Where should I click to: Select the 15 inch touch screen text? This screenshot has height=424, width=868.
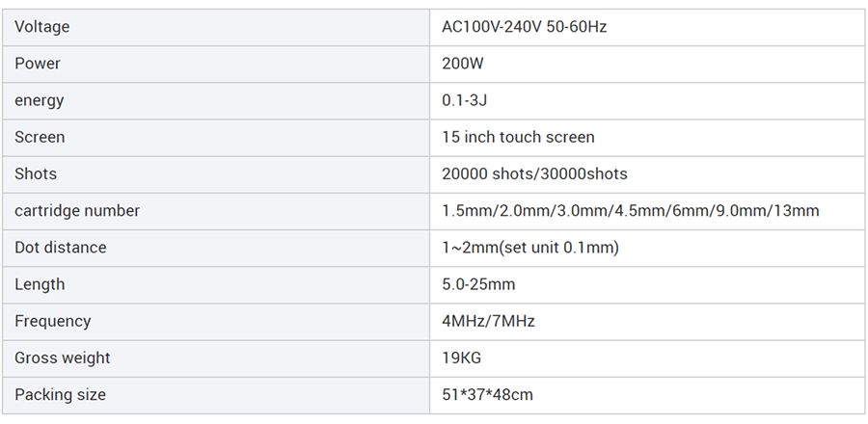pos(518,137)
